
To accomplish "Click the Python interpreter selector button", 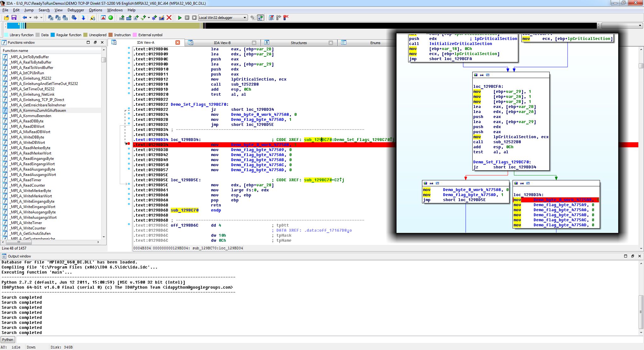I will [8, 340].
